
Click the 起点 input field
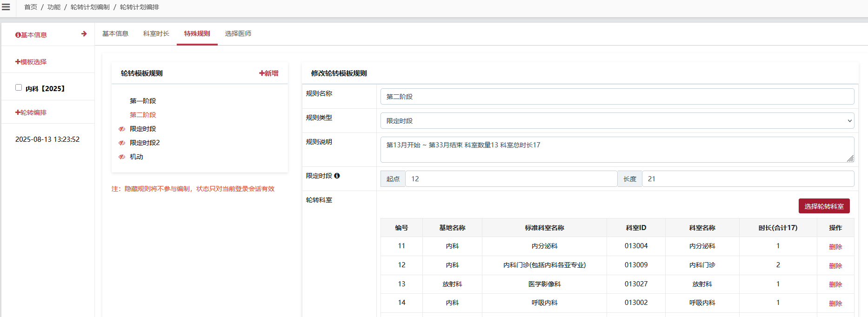[x=511, y=179]
